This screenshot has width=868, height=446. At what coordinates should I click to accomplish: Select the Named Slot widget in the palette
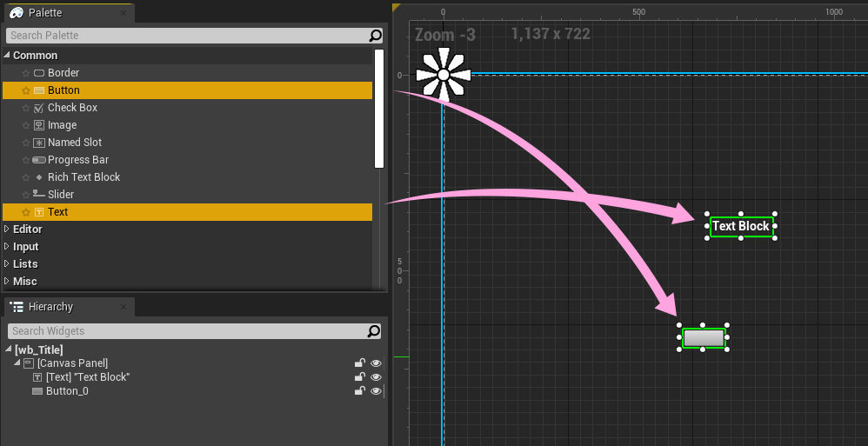click(x=187, y=143)
